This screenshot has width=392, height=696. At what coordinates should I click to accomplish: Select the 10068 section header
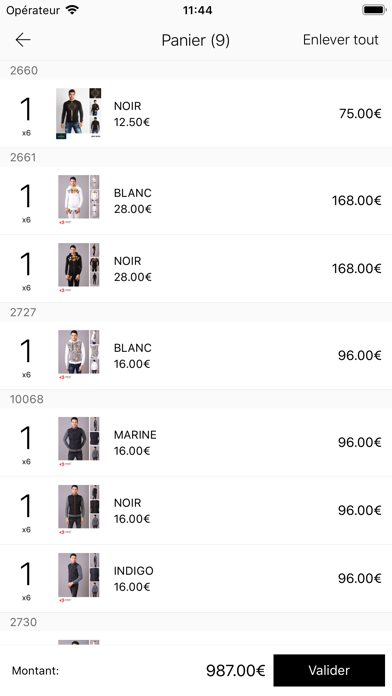tap(196, 399)
